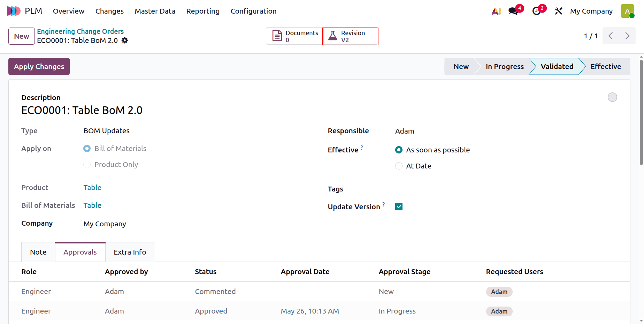Click the kanban state circle indicator
Image resolution: width=644 pixels, height=324 pixels.
click(x=612, y=97)
